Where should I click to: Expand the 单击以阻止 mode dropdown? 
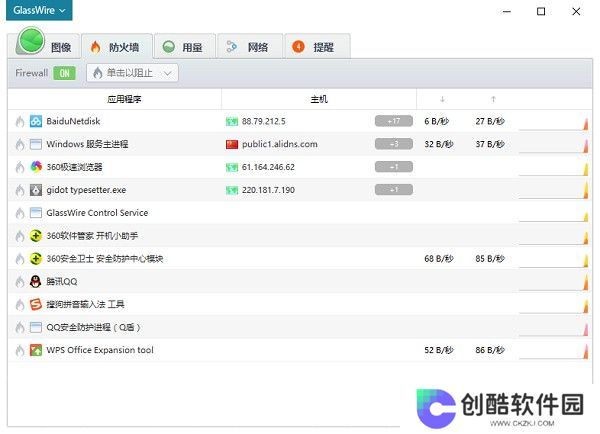[132, 73]
